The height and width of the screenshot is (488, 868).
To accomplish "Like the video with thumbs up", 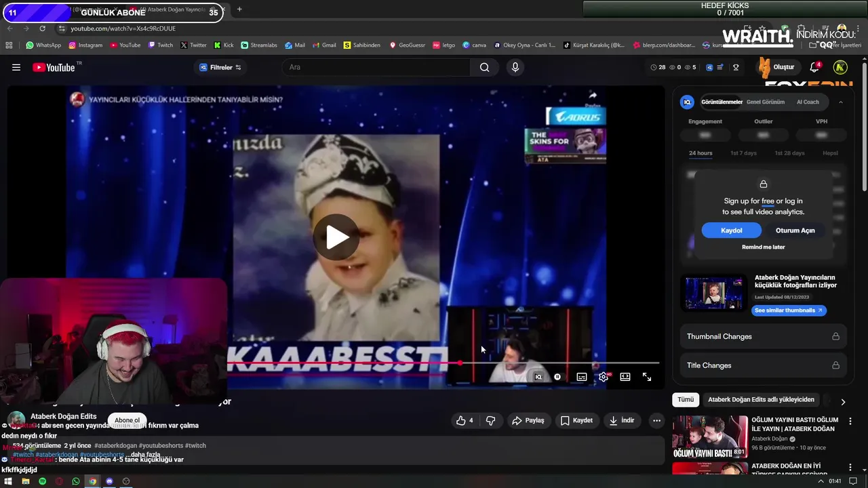I will pyautogui.click(x=465, y=420).
